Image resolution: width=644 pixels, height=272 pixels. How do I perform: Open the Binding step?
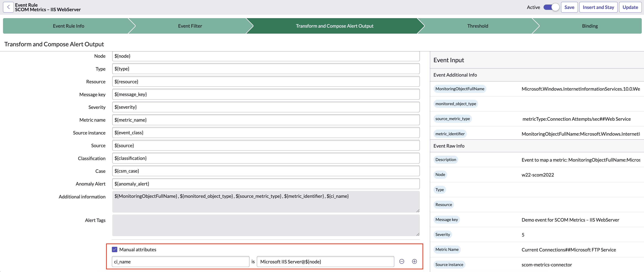click(x=590, y=26)
